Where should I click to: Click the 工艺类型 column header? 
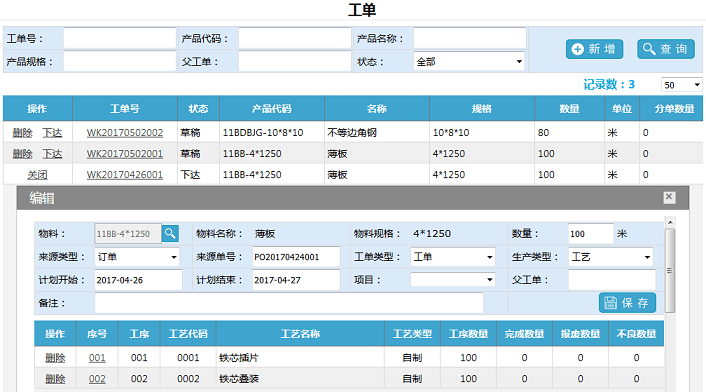click(412, 333)
